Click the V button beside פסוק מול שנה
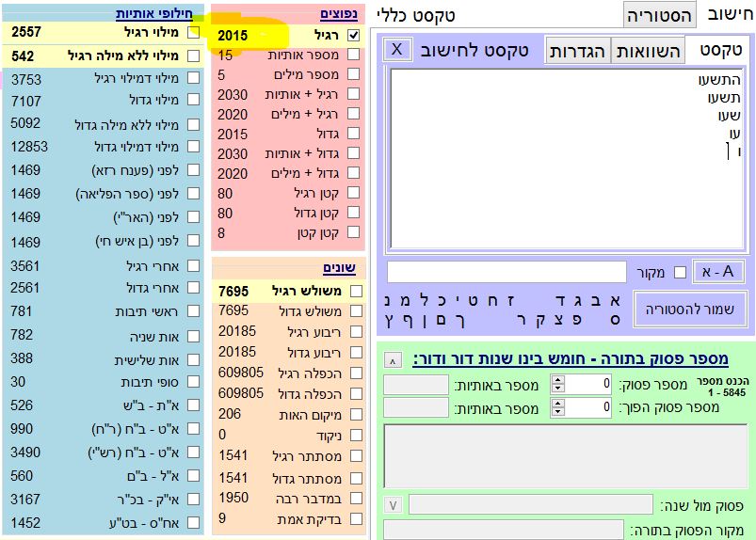This screenshot has width=756, height=540. coord(394,505)
